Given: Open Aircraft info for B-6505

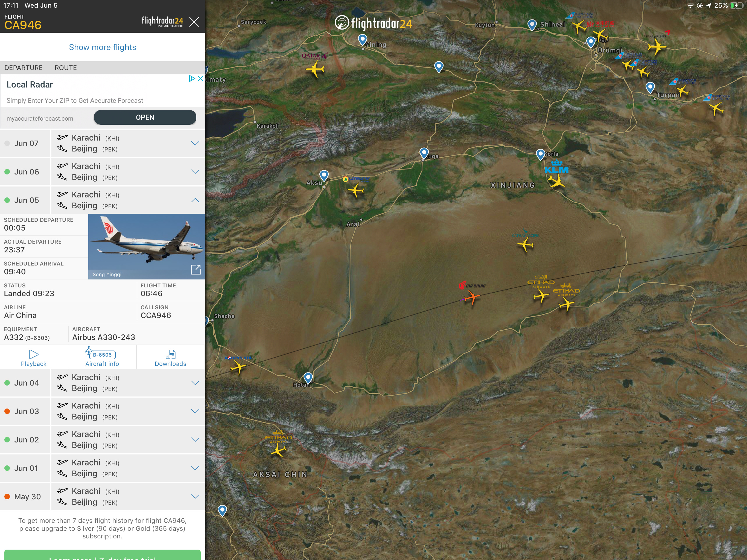Looking at the screenshot, I should pyautogui.click(x=102, y=358).
